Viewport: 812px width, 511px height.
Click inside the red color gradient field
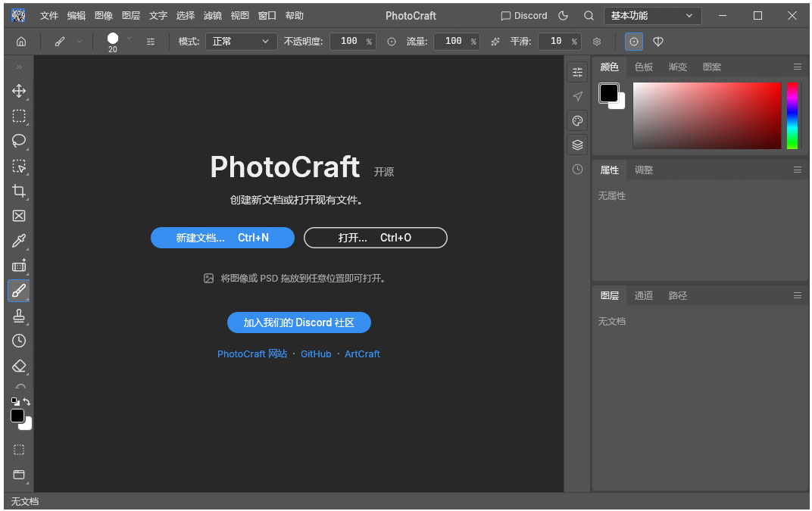[x=707, y=116]
